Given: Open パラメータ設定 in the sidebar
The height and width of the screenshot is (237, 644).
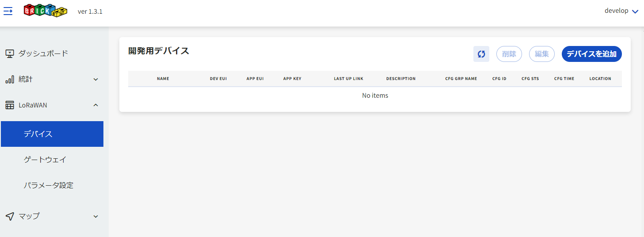Looking at the screenshot, I should pyautogui.click(x=49, y=185).
